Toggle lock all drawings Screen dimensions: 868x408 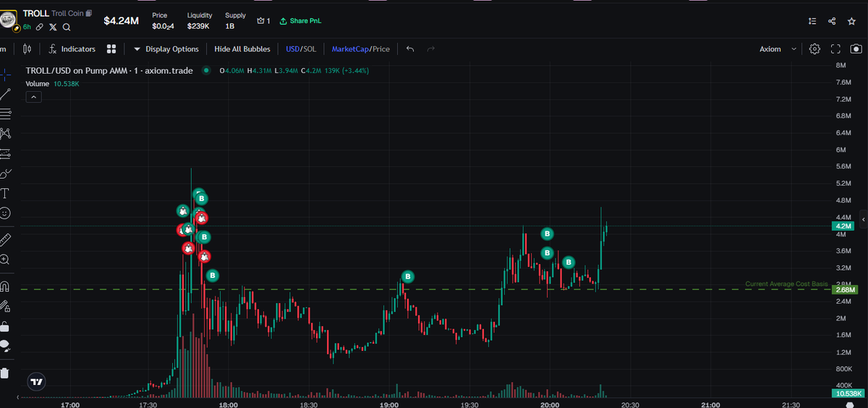(5, 326)
